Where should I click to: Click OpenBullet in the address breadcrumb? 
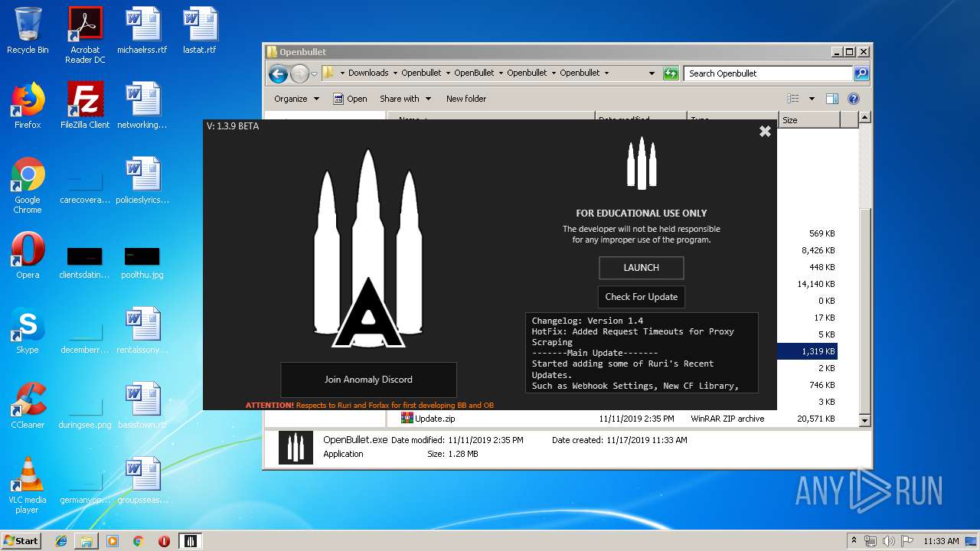[474, 73]
